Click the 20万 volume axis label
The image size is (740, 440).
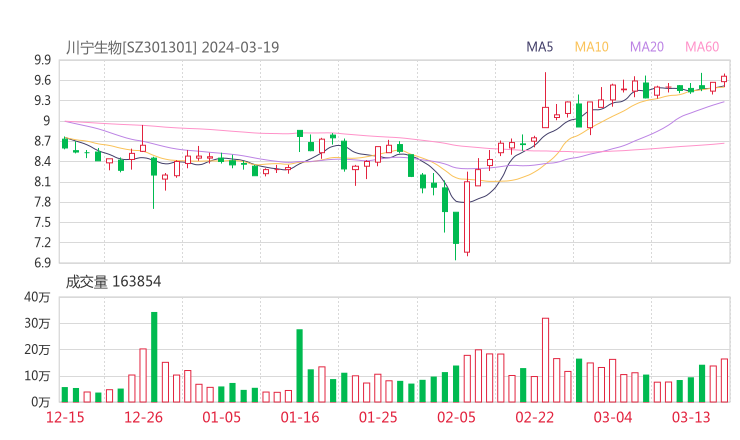(x=37, y=350)
